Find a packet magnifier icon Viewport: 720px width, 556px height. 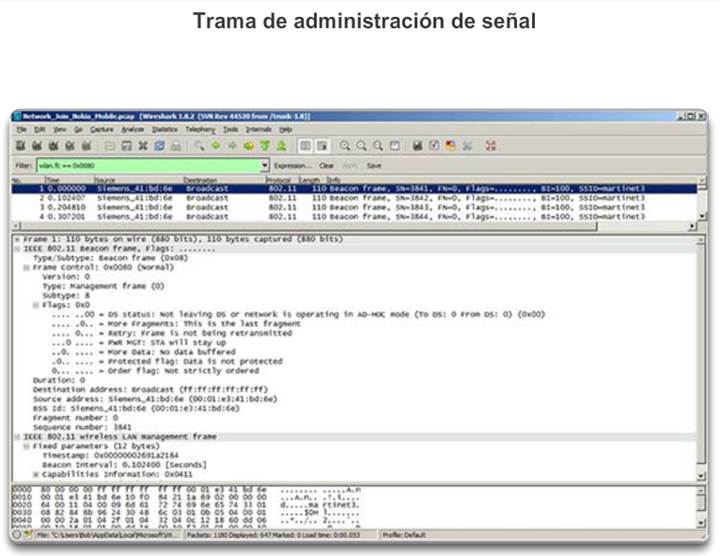[199, 146]
